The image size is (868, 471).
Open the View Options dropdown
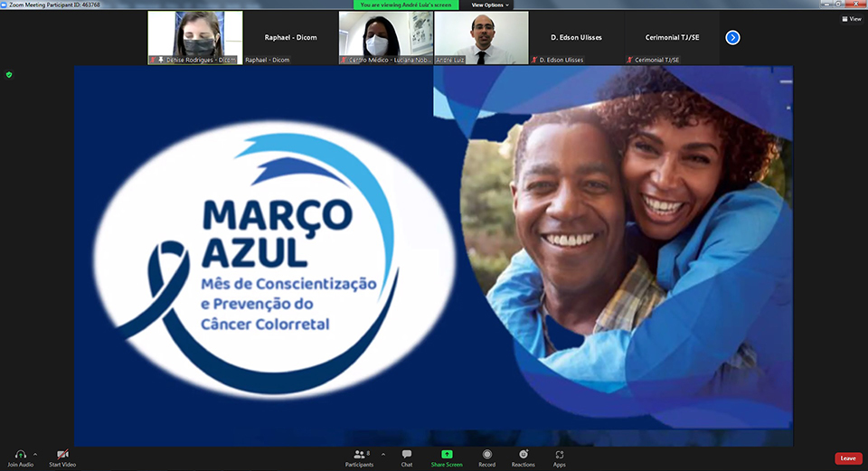pos(489,5)
